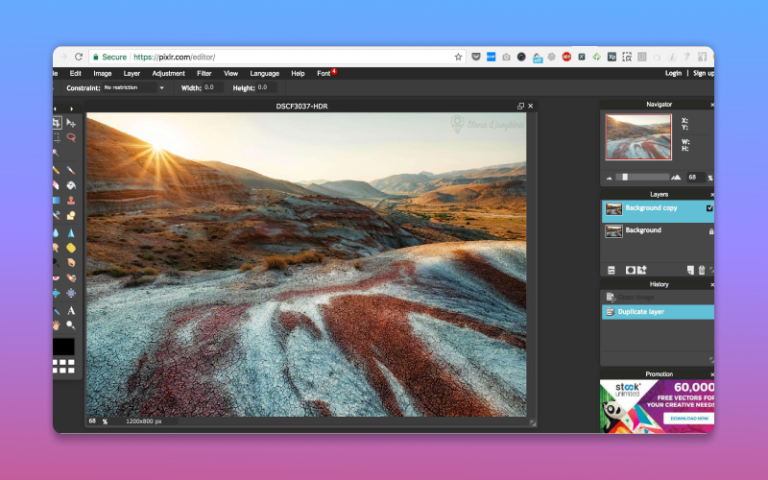
Task: Open the Filter menu
Action: pyautogui.click(x=204, y=73)
